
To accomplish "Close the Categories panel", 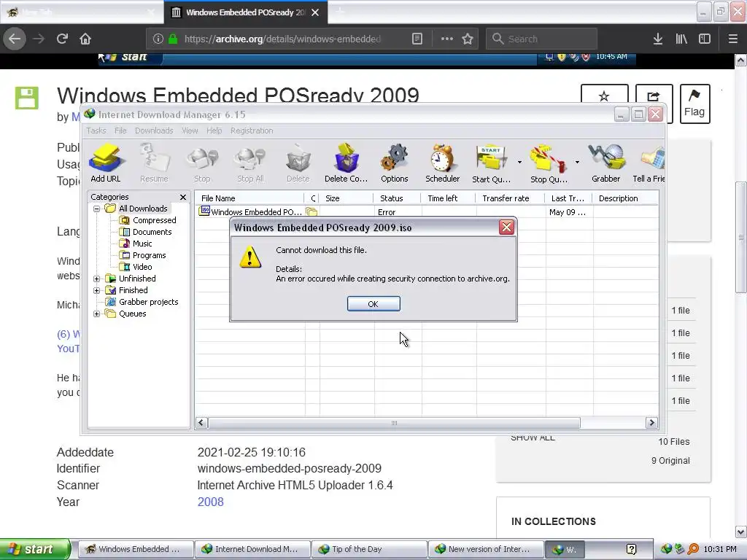I will click(183, 197).
